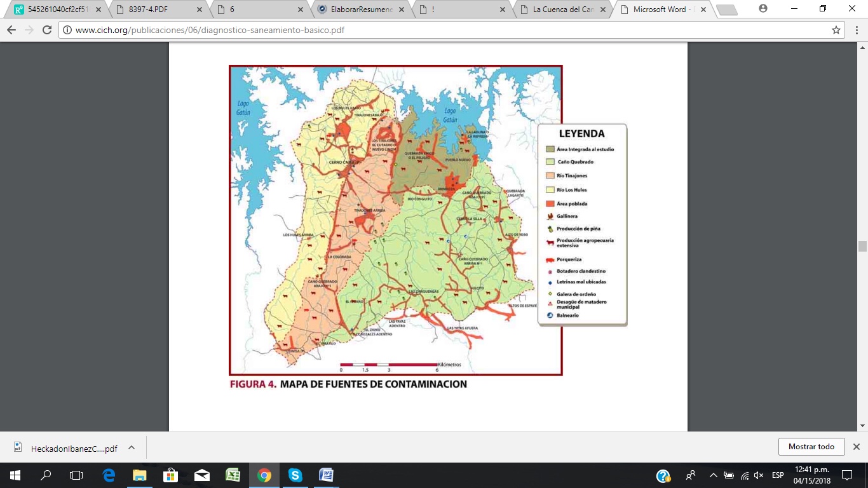Screen dimensions: 868x488
Task: Open the Word application in the taskbar
Action: pyautogui.click(x=326, y=475)
